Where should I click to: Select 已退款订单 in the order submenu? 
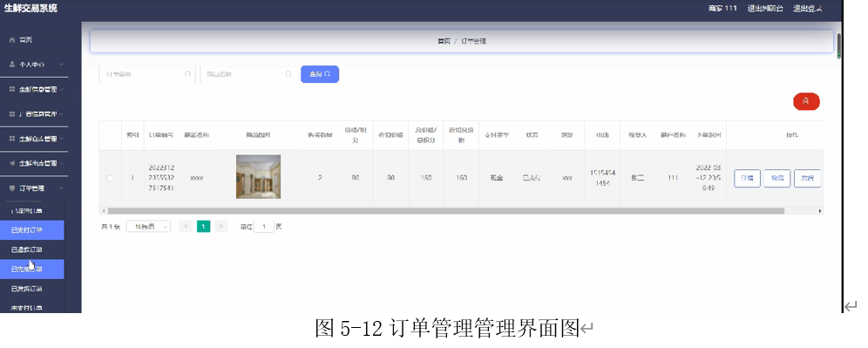click(x=32, y=249)
